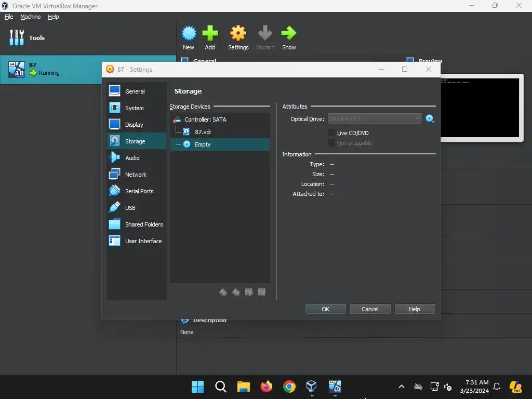Click the Help button in Settings dialog
Viewport: 532px width, 399px height.
coord(415,309)
